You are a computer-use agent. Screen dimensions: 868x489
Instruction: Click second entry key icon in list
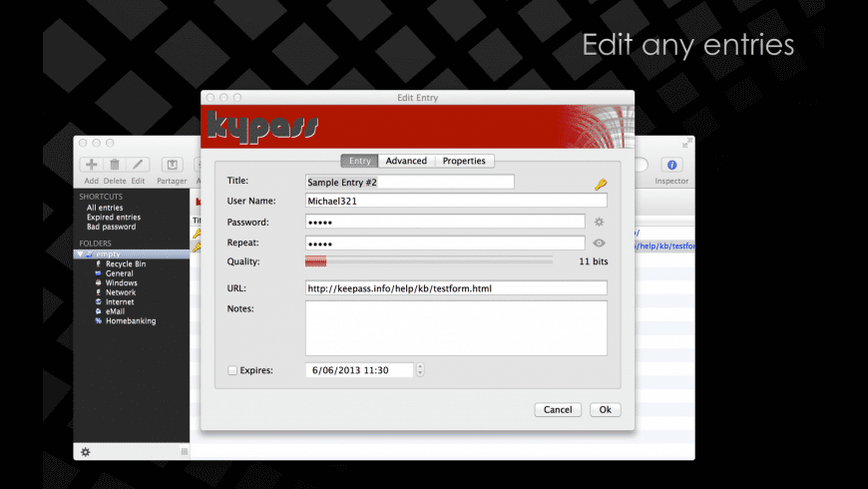[x=197, y=247]
